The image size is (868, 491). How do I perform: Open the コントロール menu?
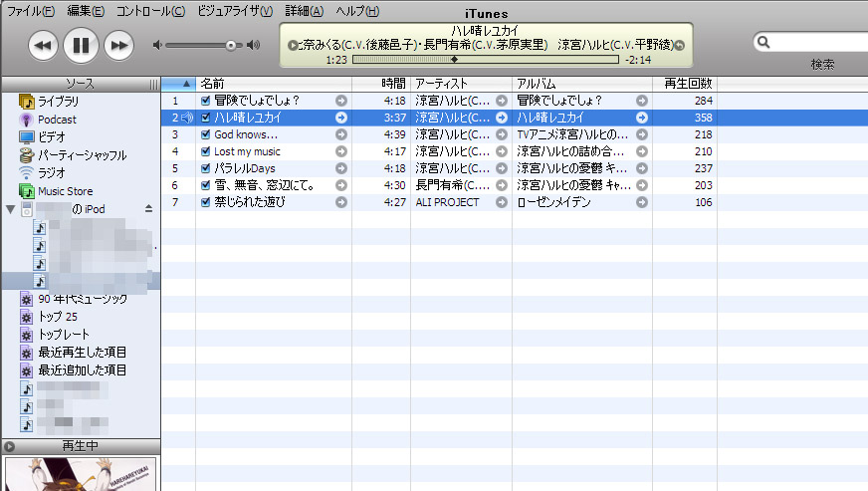tap(150, 11)
